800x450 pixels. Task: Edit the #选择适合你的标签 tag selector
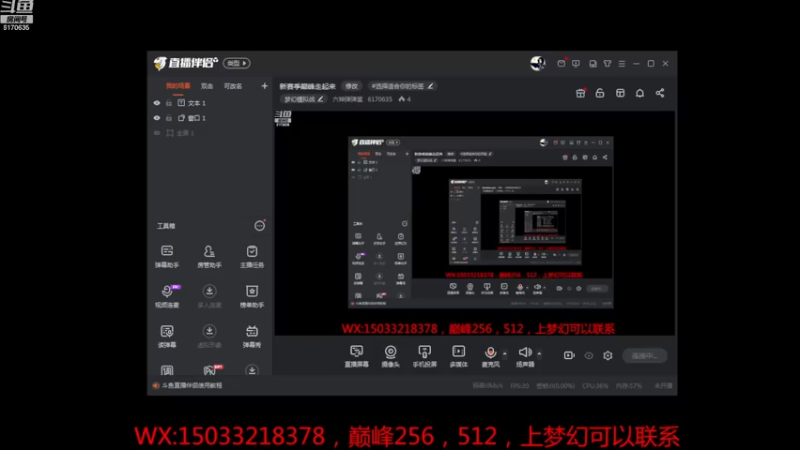point(402,86)
